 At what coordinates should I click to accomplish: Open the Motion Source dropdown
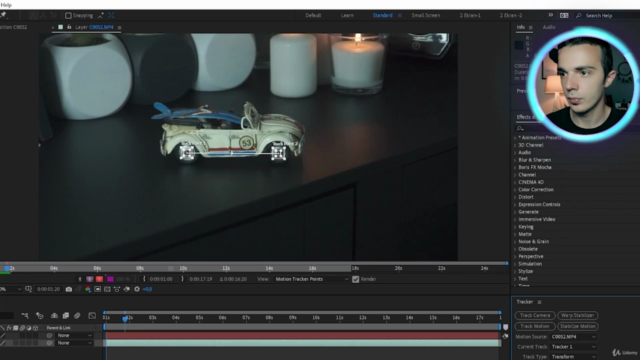tap(573, 337)
